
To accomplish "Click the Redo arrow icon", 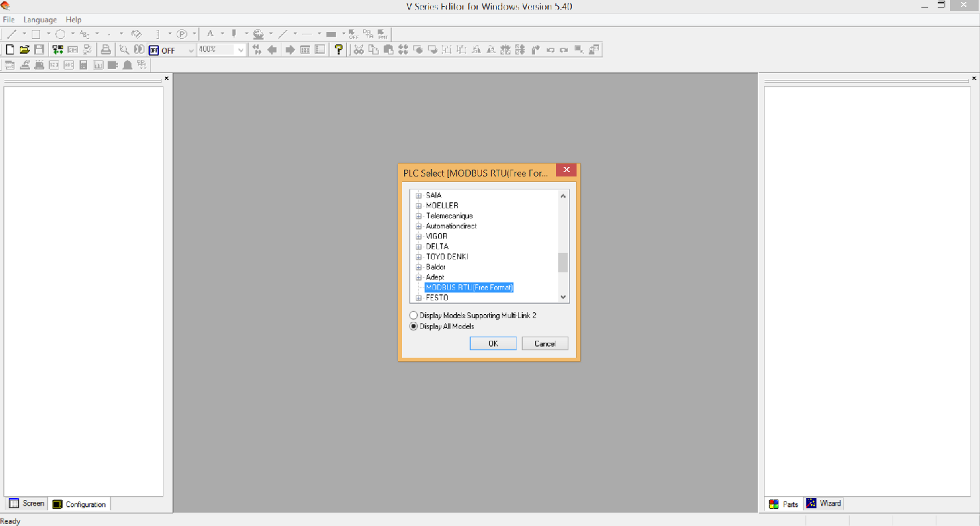I will [x=564, y=50].
